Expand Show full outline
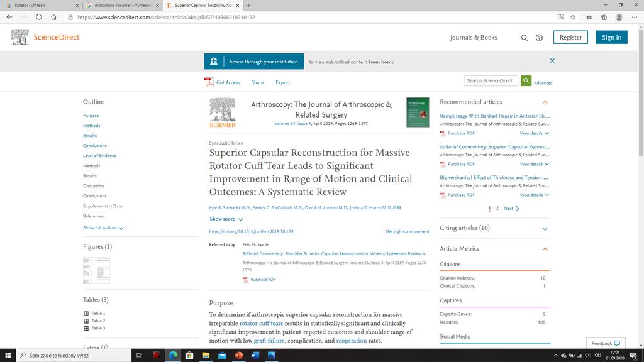644x362 pixels. point(104,228)
